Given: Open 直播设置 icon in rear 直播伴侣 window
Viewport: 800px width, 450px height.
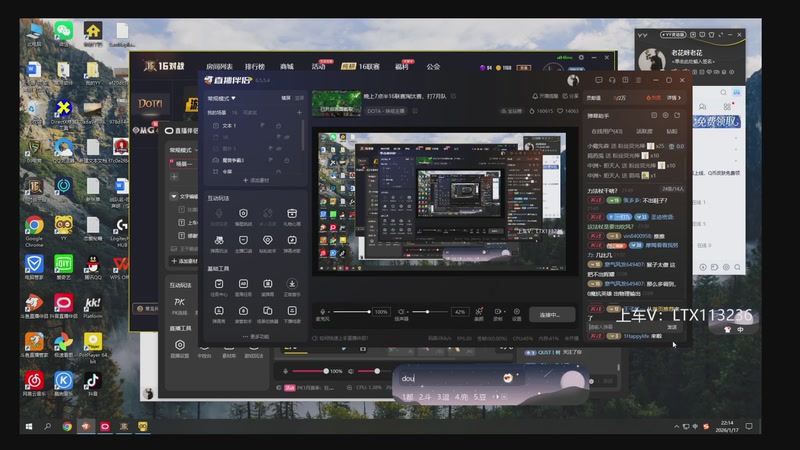Looking at the screenshot, I should pyautogui.click(x=180, y=345).
